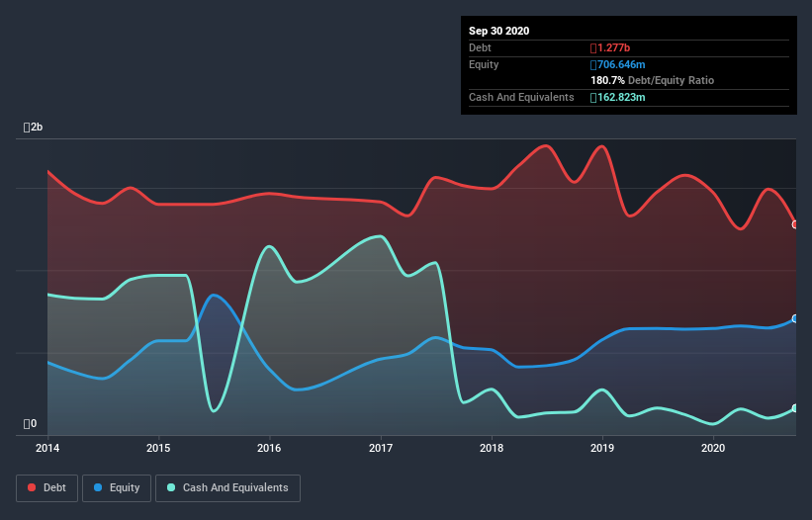Click the red Debt legend dot
This screenshot has width=812, height=520.
[32, 487]
